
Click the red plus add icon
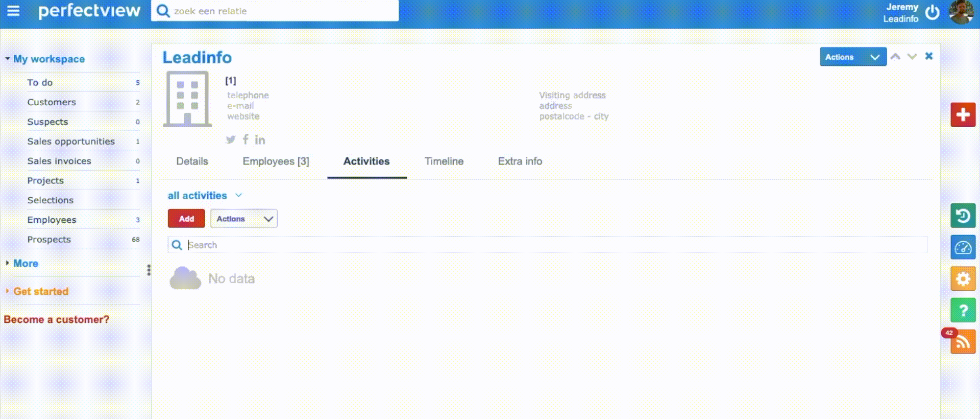point(963,114)
